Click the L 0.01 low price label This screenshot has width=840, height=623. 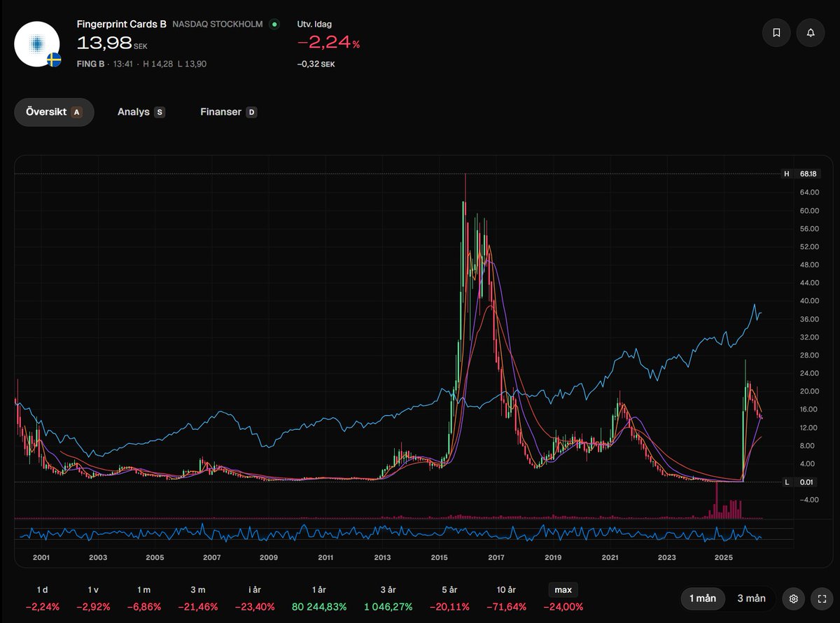point(800,482)
